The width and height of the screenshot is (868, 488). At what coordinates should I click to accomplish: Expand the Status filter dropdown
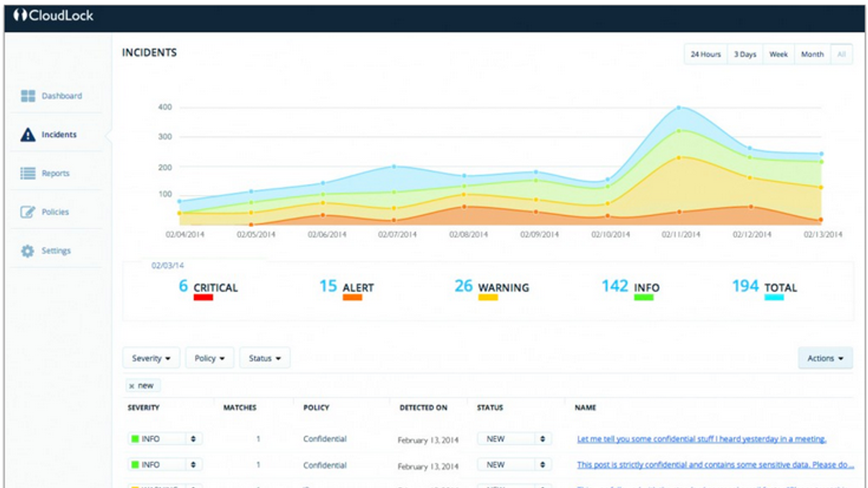click(265, 358)
